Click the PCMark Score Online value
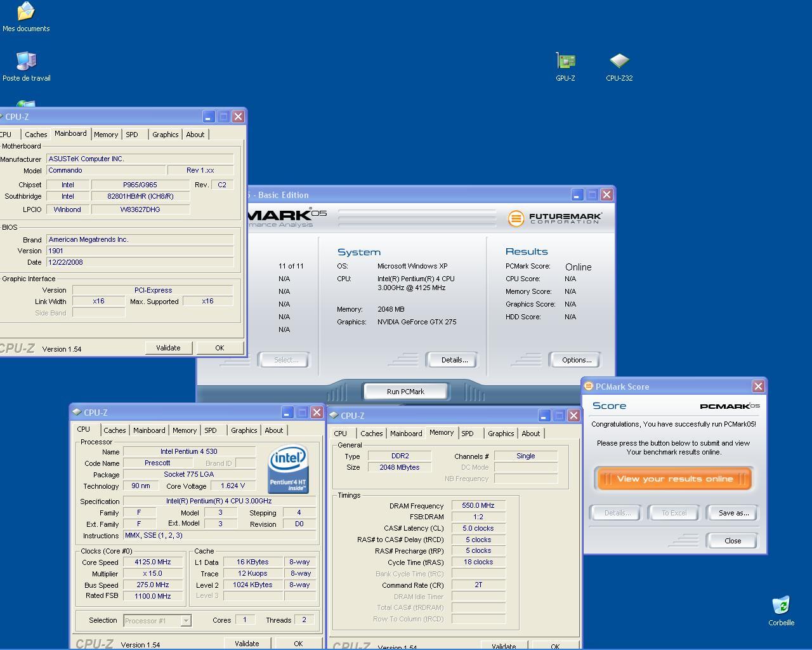The height and width of the screenshot is (650, 812). coord(578,267)
